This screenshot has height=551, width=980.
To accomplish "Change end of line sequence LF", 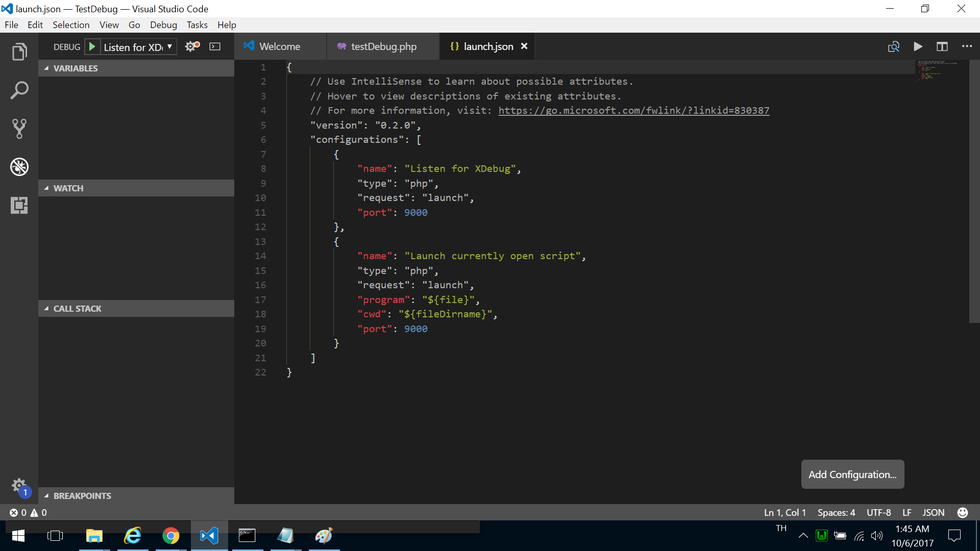I will tap(906, 513).
